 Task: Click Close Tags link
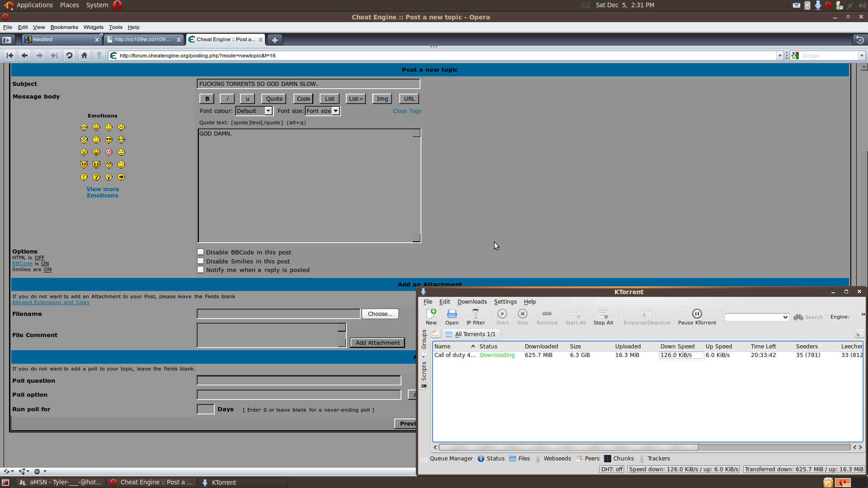click(x=407, y=111)
